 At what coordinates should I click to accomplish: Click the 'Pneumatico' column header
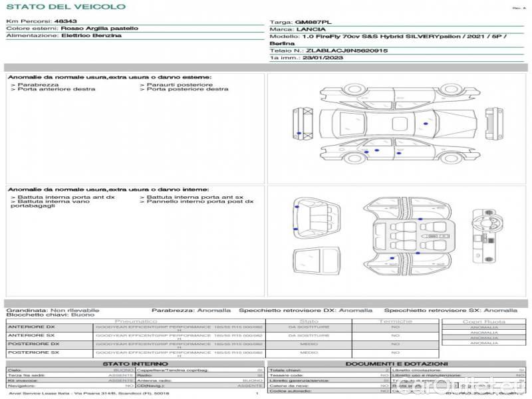136,321
